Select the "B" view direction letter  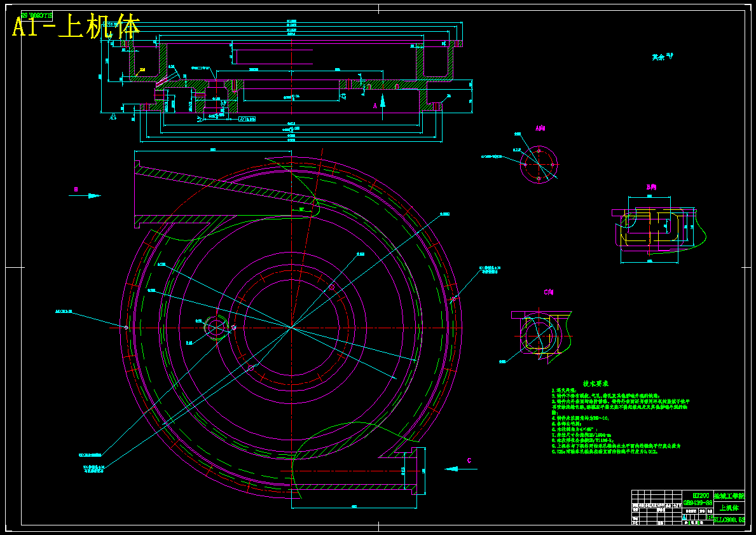pyautogui.click(x=76, y=190)
